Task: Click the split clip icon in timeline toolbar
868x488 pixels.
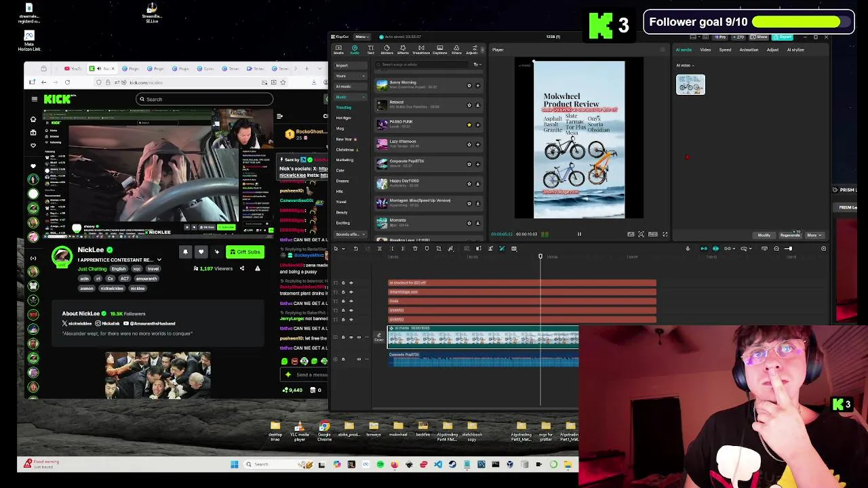Action: (379, 249)
